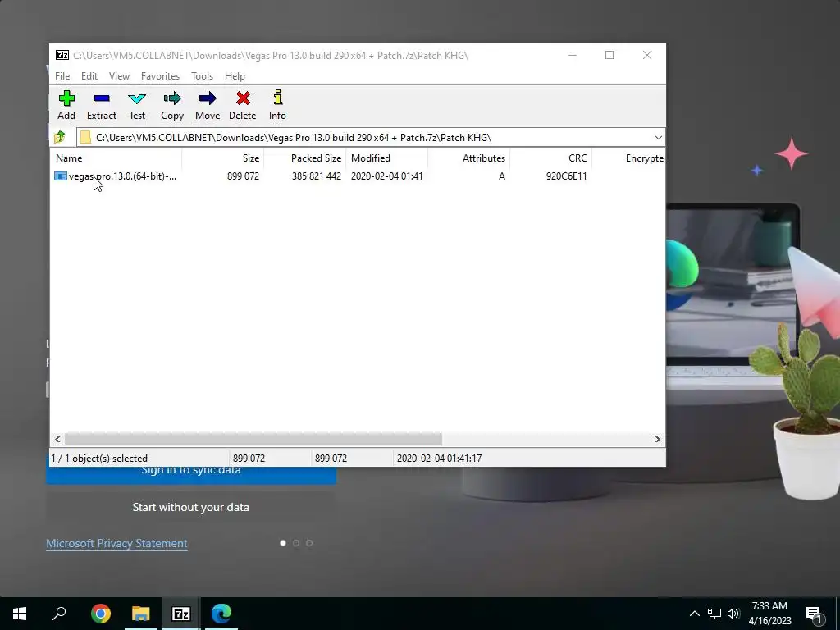The image size is (840, 630).
Task: Open the taskbar clock and date
Action: [x=769, y=614]
